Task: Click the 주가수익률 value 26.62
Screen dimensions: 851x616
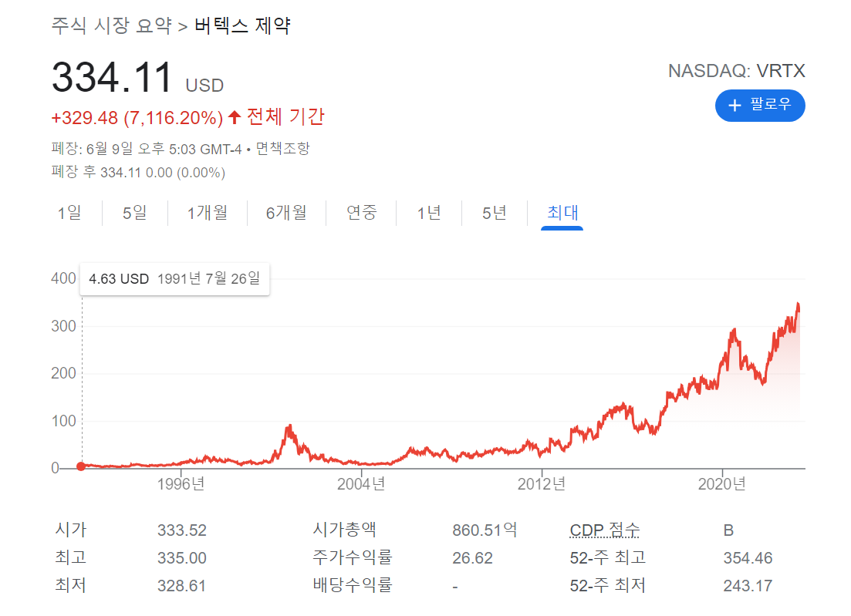Action: click(472, 558)
